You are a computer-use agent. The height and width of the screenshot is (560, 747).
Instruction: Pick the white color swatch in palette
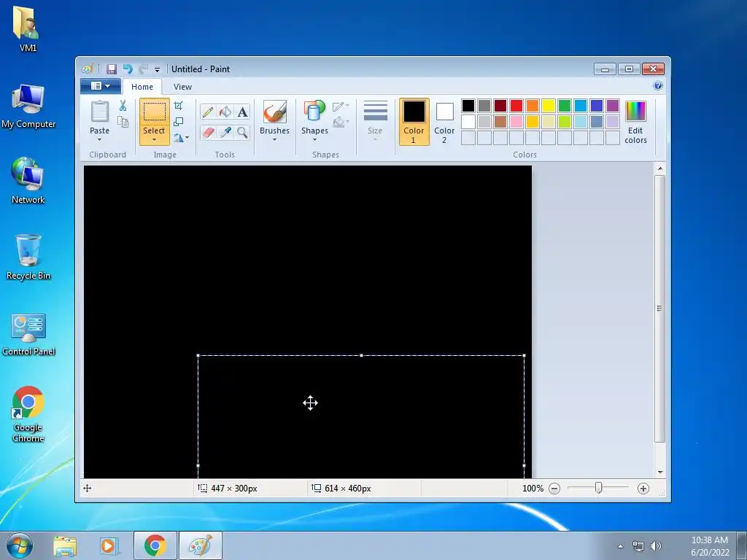coord(468,122)
